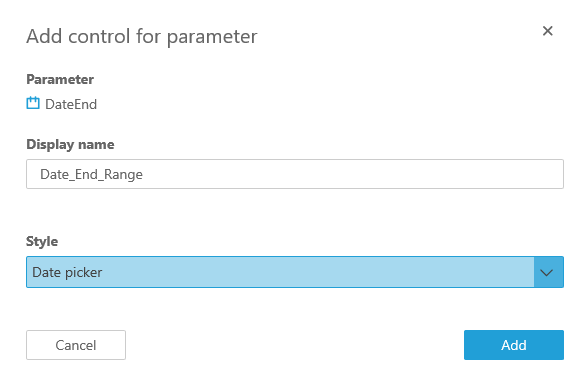
Task: Add the control with the blue button
Action: coord(514,345)
